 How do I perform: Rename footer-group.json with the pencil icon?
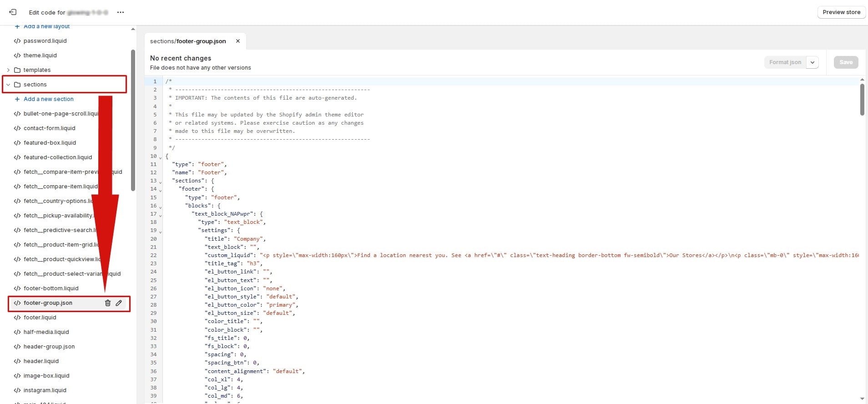119,303
